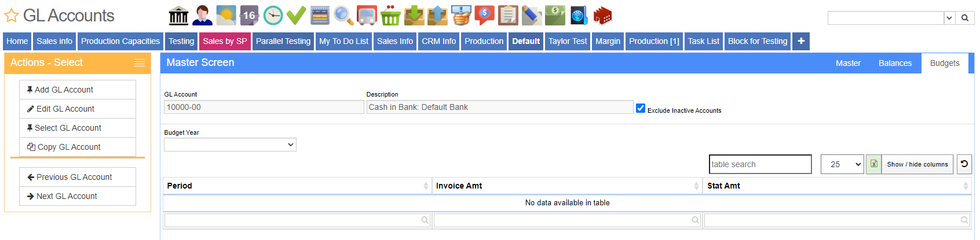Open the Budget Year dropdown
This screenshot has height=240, width=980.
click(x=230, y=145)
